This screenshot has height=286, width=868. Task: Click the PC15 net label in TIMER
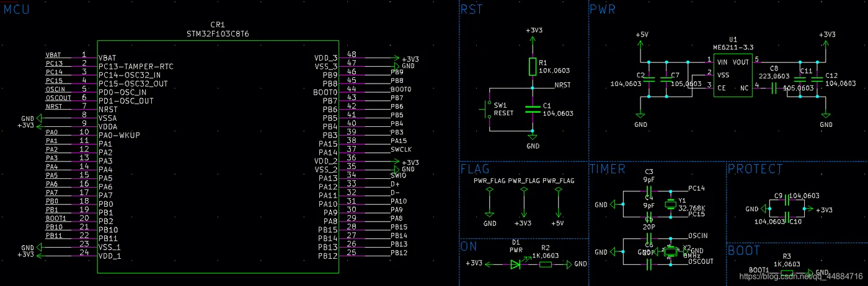[697, 214]
